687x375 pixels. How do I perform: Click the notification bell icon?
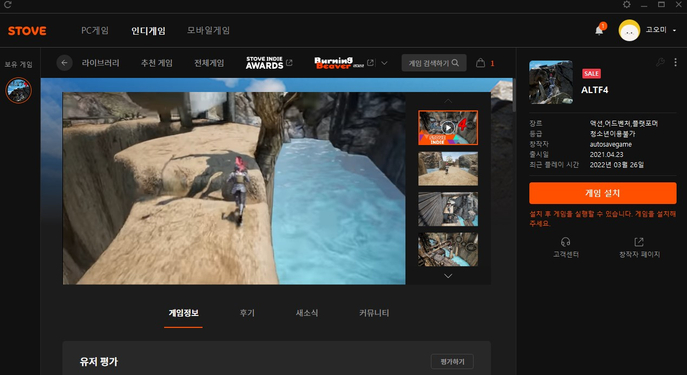pyautogui.click(x=599, y=30)
